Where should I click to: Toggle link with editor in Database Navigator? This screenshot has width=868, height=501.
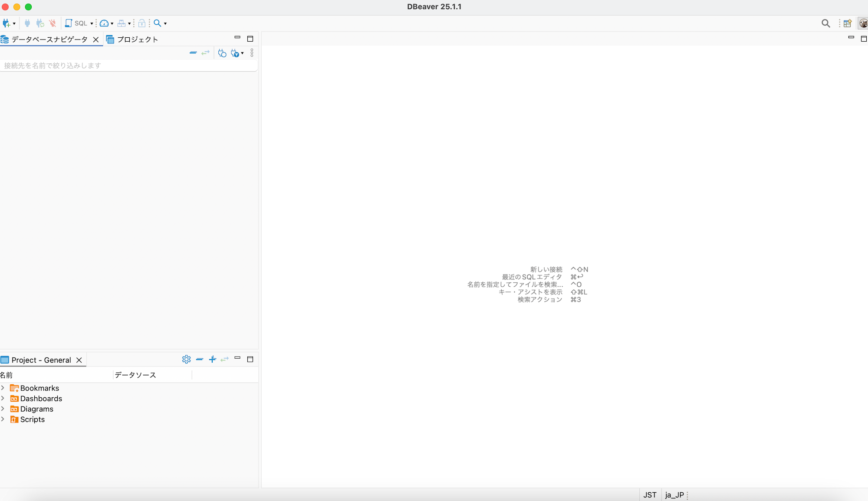(206, 53)
